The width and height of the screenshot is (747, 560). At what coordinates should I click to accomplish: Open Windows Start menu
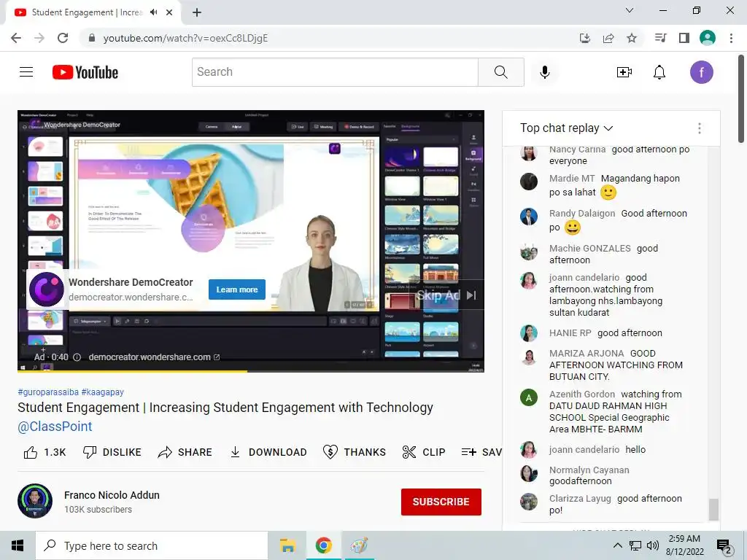click(x=18, y=545)
